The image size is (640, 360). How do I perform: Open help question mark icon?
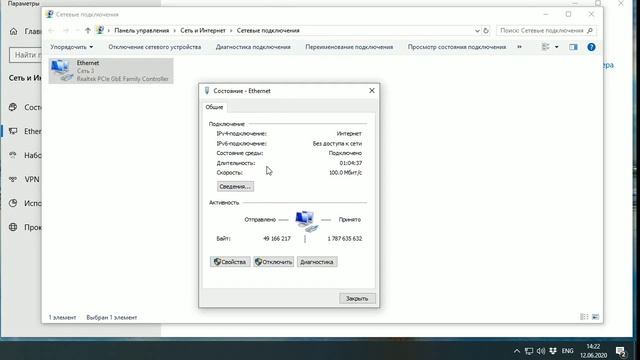coord(591,47)
